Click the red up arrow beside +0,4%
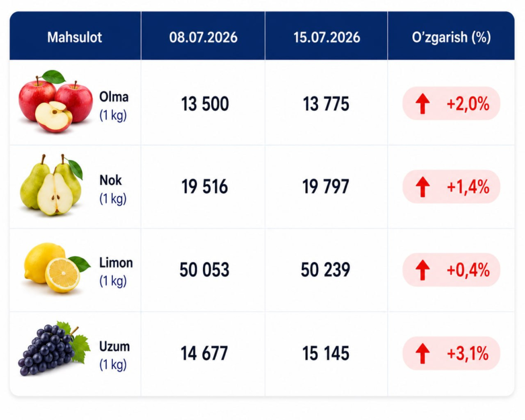525x420 pixels. point(422,270)
